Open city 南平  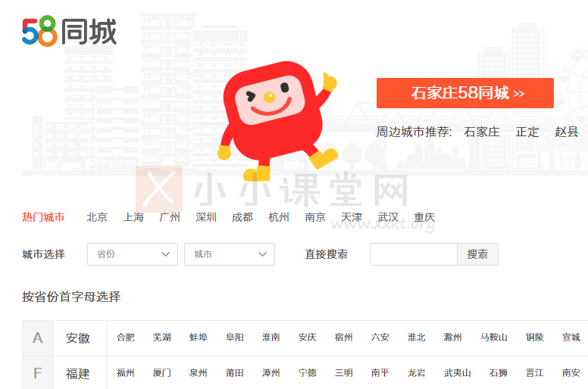tap(380, 373)
